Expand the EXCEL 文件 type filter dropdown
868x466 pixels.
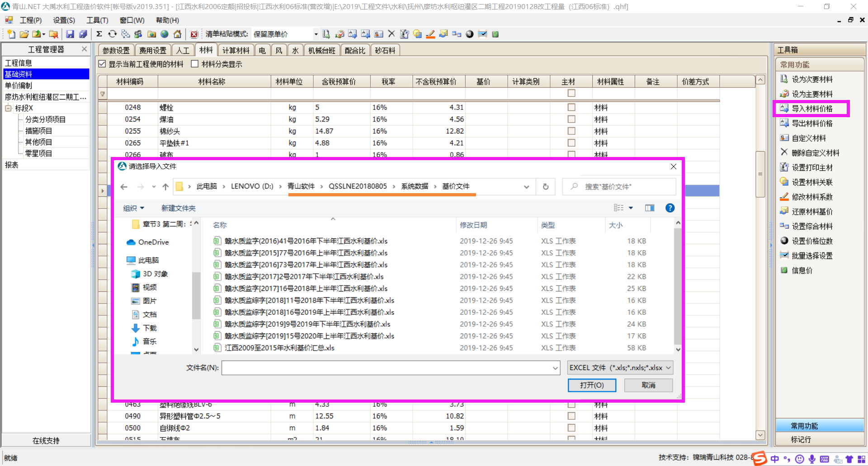668,368
